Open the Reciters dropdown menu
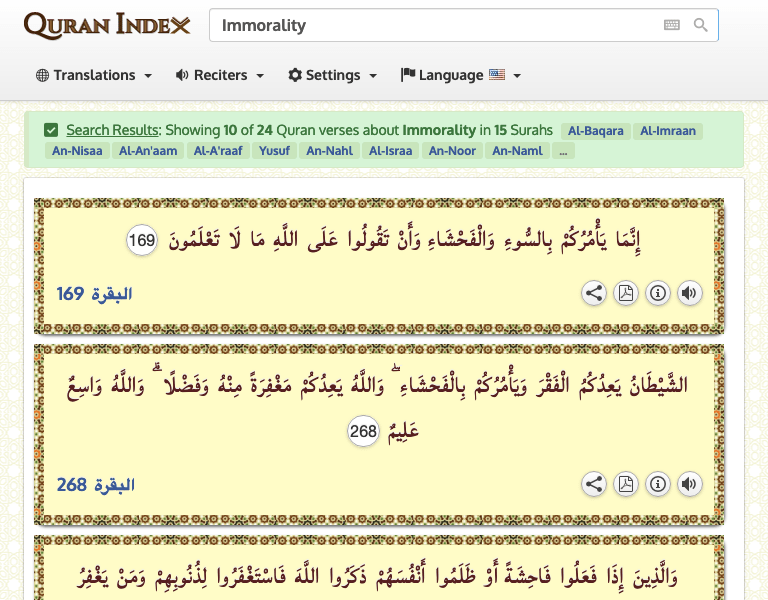 [x=220, y=75]
